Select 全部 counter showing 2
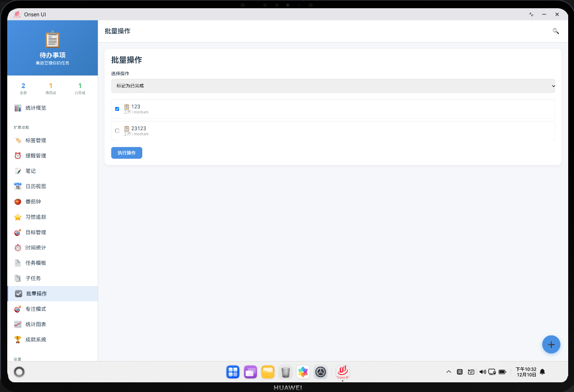Image resolution: width=574 pixels, height=392 pixels. coord(23,88)
